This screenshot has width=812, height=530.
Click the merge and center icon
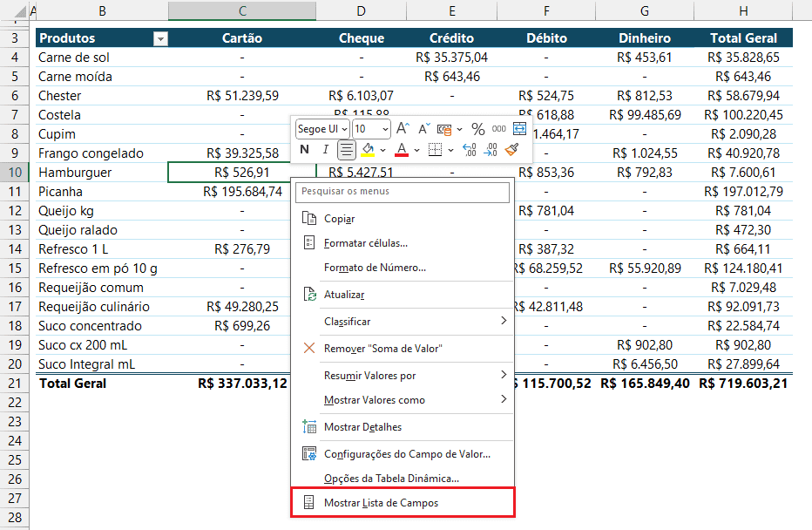518,128
